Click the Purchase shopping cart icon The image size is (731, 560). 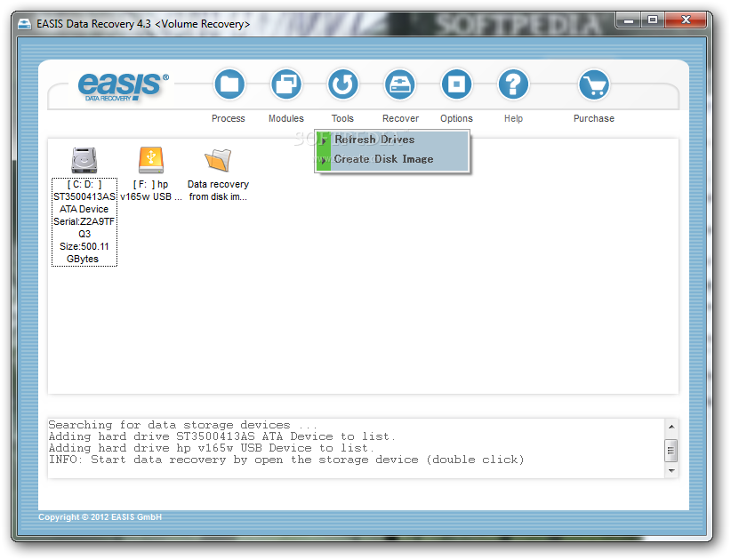pos(593,84)
